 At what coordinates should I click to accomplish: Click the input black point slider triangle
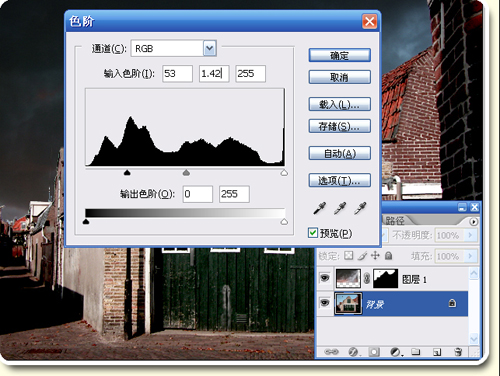click(127, 172)
